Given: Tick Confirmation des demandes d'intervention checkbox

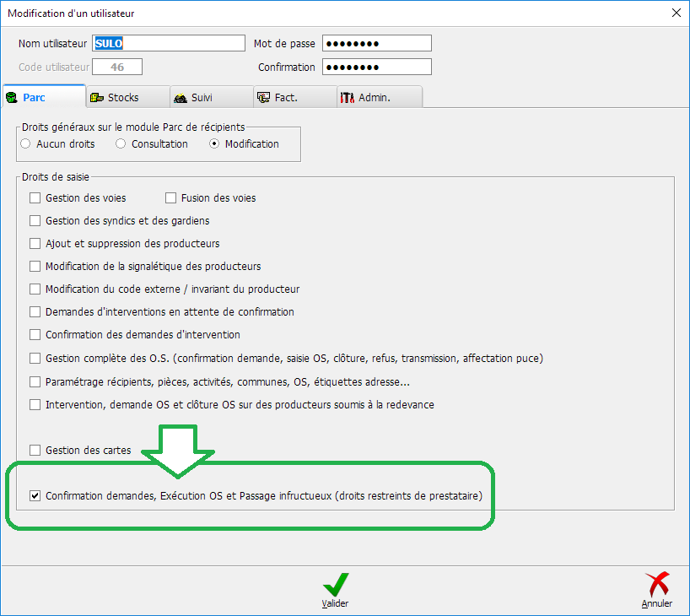Looking at the screenshot, I should (x=35, y=335).
